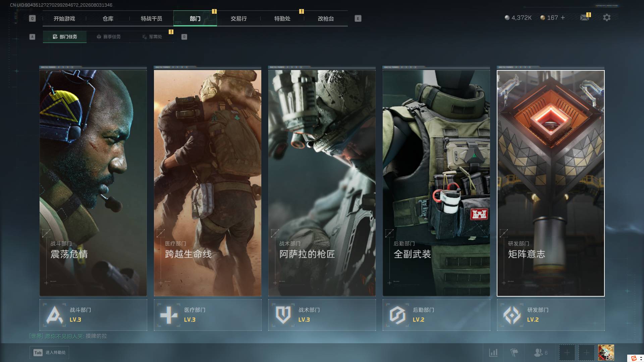Viewport: 644px width, 362px height.
Task: Open the mail inbox icon
Action: click(585, 17)
